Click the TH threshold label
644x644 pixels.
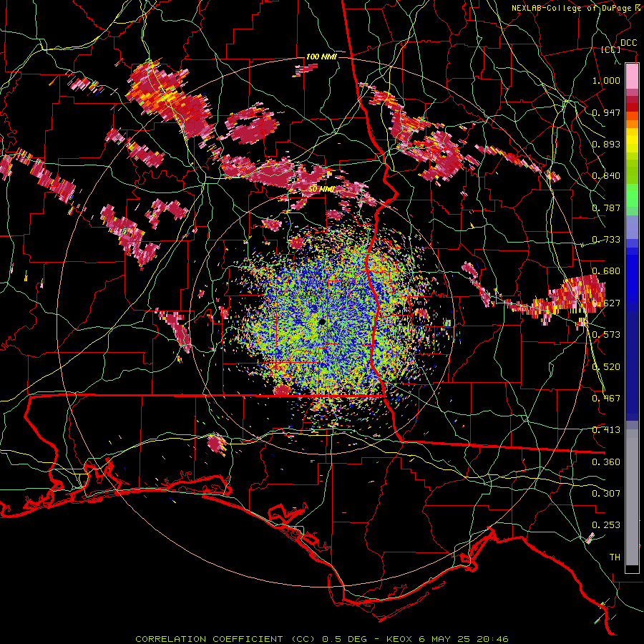coord(615,557)
